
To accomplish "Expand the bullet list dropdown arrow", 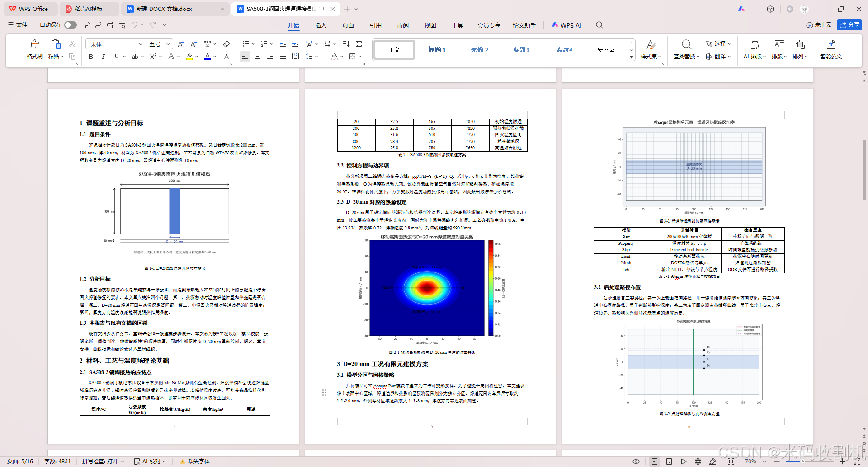I will 253,44.
